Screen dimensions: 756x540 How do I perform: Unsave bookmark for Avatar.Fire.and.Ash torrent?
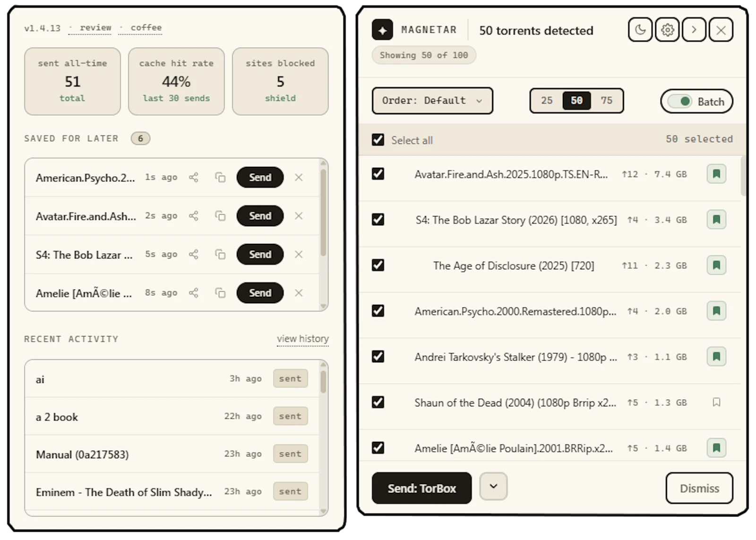716,174
